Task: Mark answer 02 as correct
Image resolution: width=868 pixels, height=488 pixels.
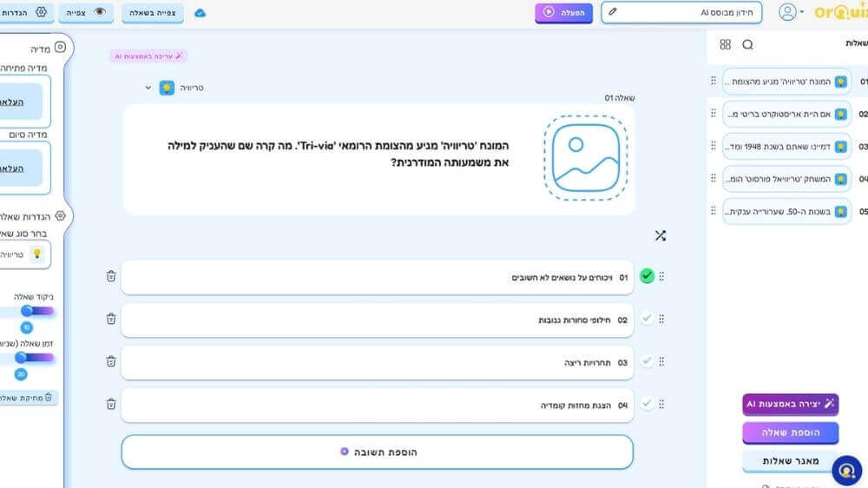Action: pos(647,319)
